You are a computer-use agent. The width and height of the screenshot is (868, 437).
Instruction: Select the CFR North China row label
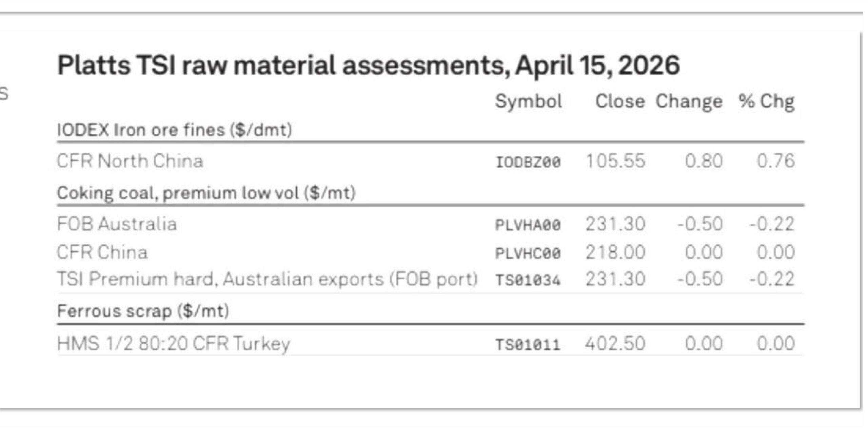(x=130, y=161)
